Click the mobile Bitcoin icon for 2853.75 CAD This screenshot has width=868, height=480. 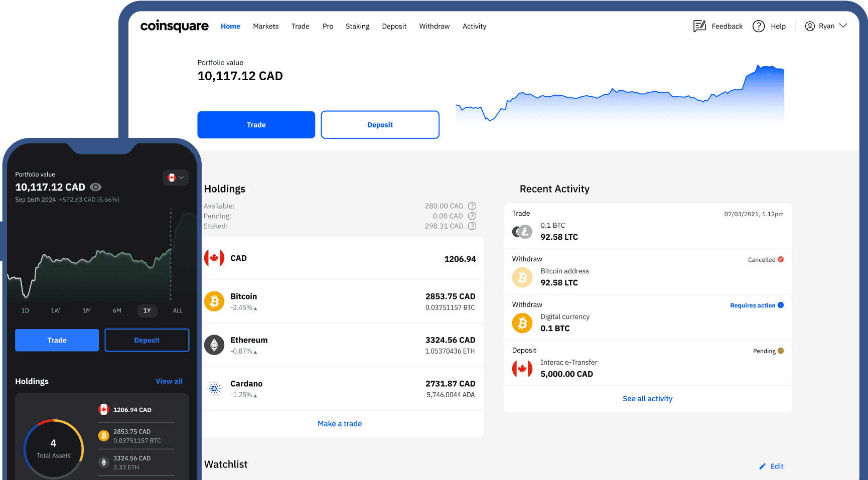coord(103,436)
